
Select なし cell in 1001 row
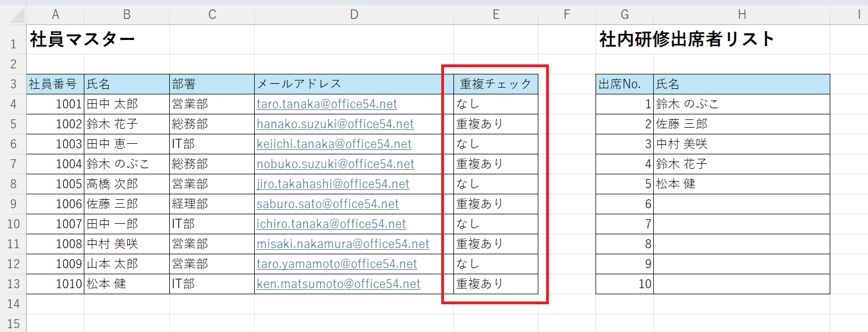pyautogui.click(x=496, y=104)
